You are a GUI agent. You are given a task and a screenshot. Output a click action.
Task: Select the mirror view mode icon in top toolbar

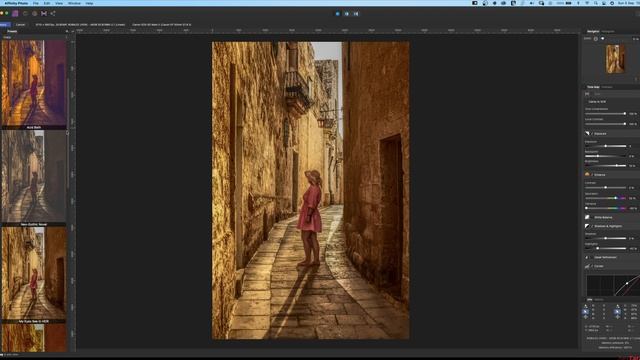click(x=356, y=13)
